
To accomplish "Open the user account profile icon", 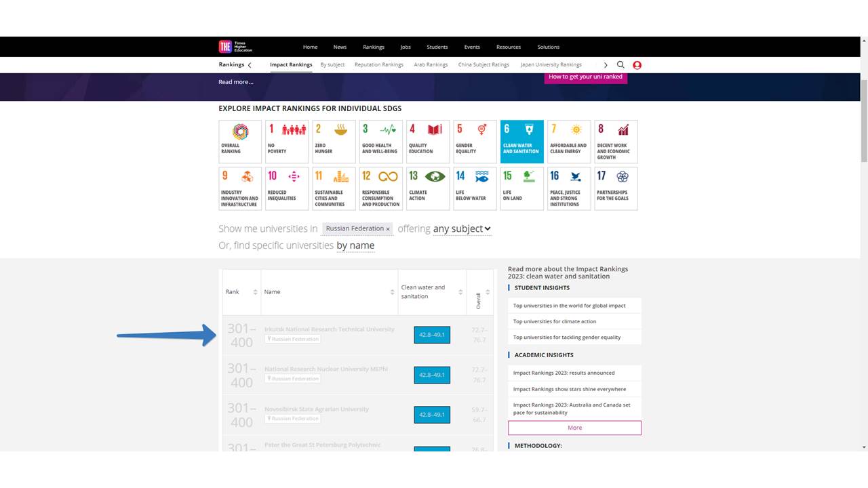I will pos(637,65).
